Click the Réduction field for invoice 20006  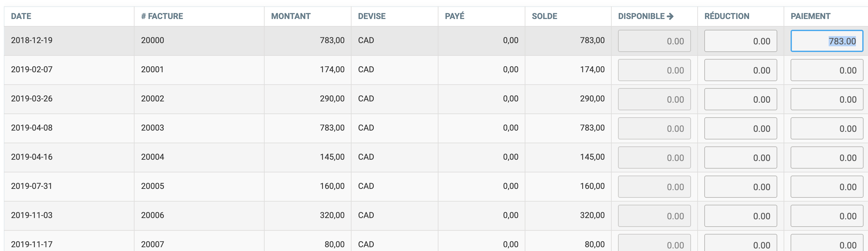(740, 216)
